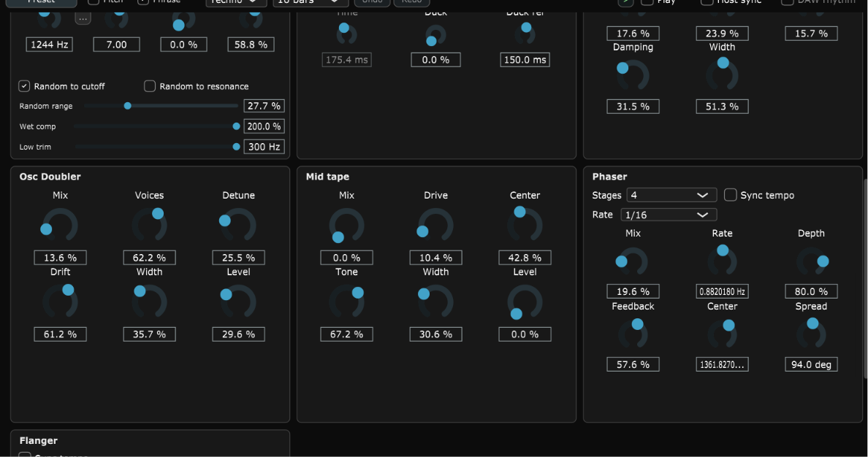Screen dimensions: 868x457
Task: Click the Mid tape Level knob
Action: click(x=525, y=301)
